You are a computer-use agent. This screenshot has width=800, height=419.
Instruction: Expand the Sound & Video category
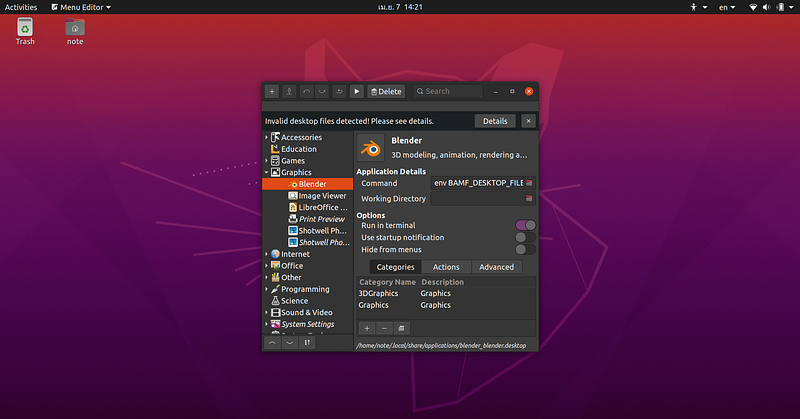(266, 312)
